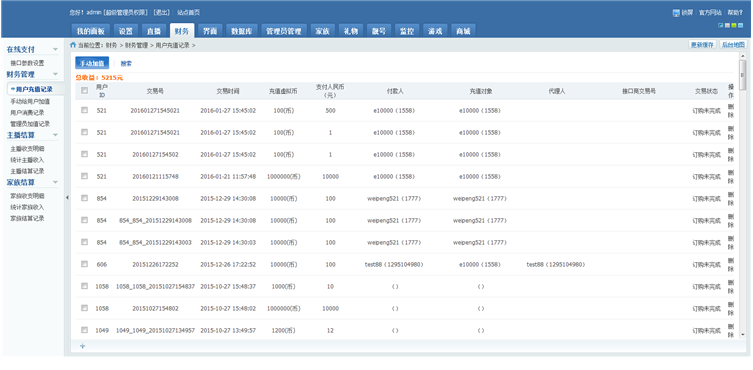Open 家族收支明细 in the sidebar
This screenshot has width=753, height=370.
pyautogui.click(x=27, y=196)
